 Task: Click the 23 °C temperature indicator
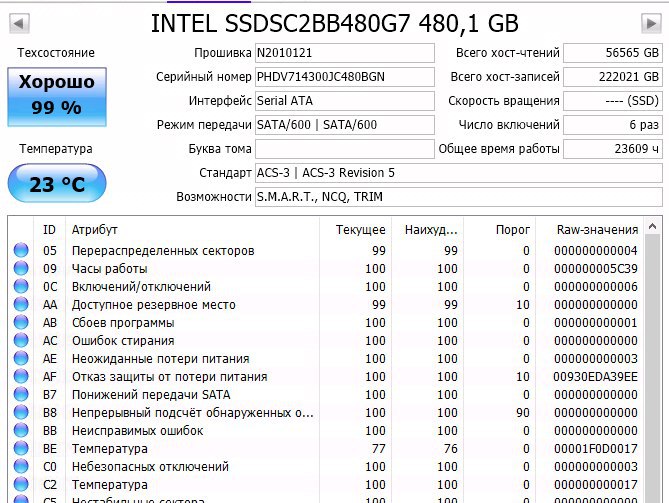tap(57, 183)
